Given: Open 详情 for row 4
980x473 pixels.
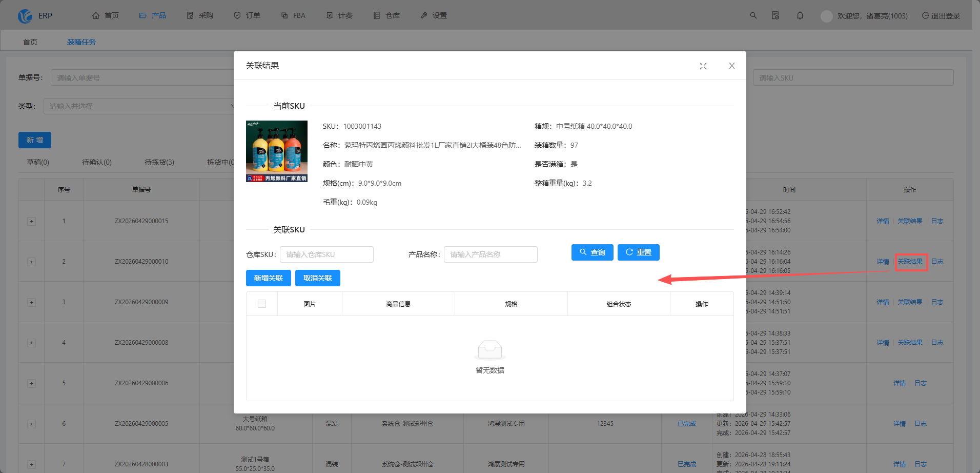Looking at the screenshot, I should click(x=883, y=343).
